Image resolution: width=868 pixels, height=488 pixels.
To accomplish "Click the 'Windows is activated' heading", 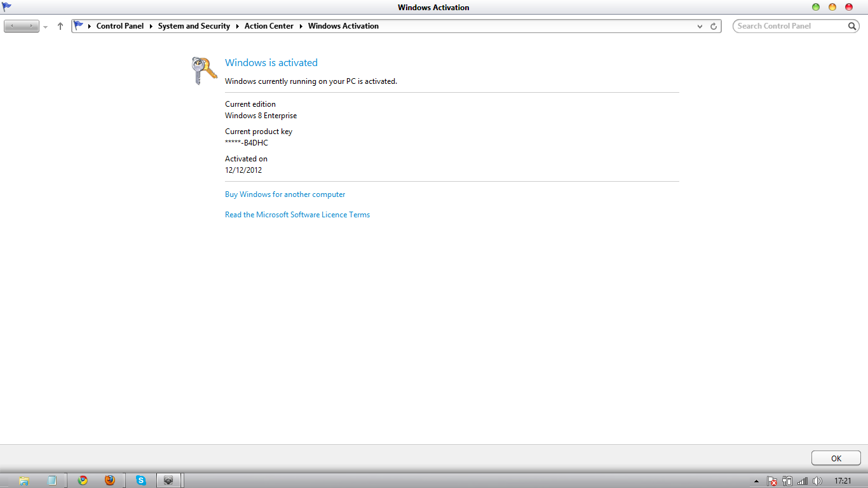I will (271, 63).
